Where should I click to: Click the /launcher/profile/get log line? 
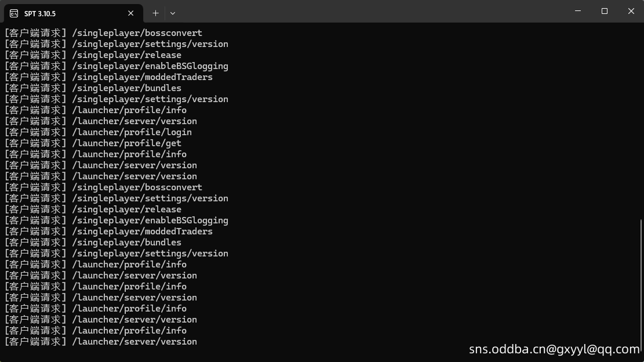(x=93, y=143)
